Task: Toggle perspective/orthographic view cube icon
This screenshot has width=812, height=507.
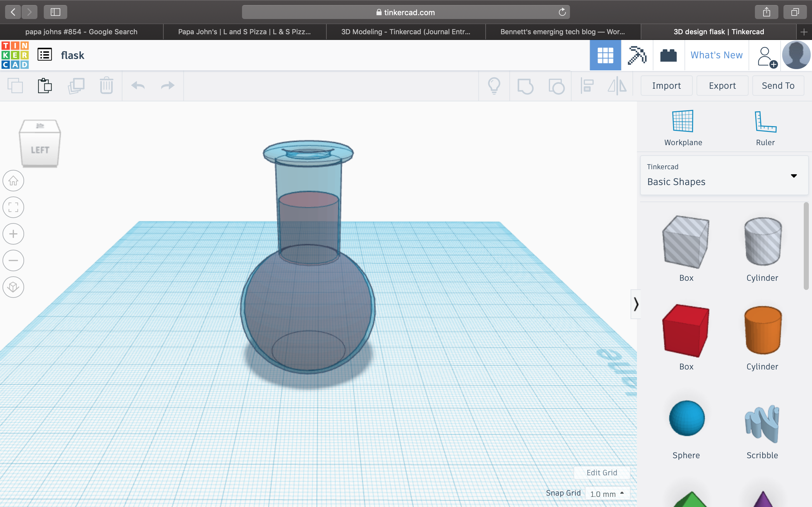Action: tap(13, 287)
